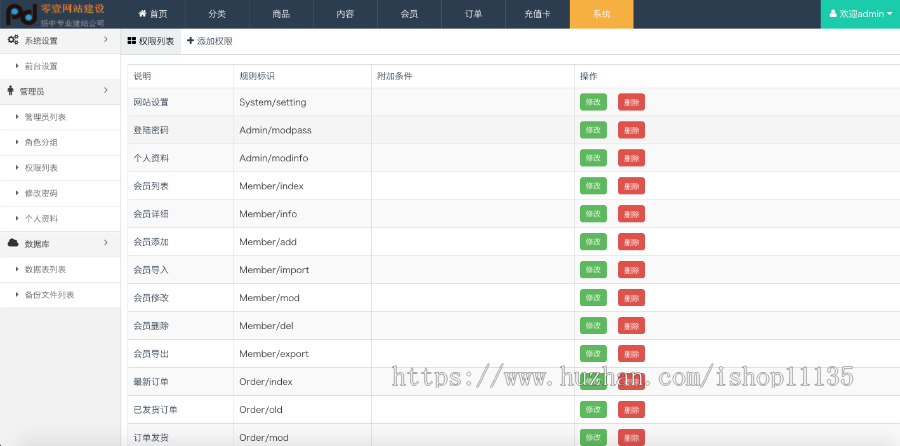The width and height of the screenshot is (900, 446).
Task: Click 修改 in the Member/export row
Action: click(x=593, y=354)
